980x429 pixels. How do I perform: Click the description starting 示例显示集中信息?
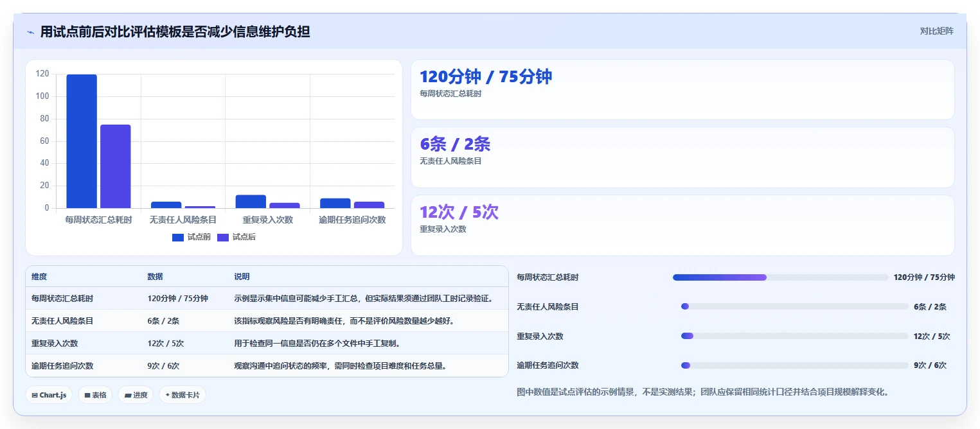coord(364,299)
